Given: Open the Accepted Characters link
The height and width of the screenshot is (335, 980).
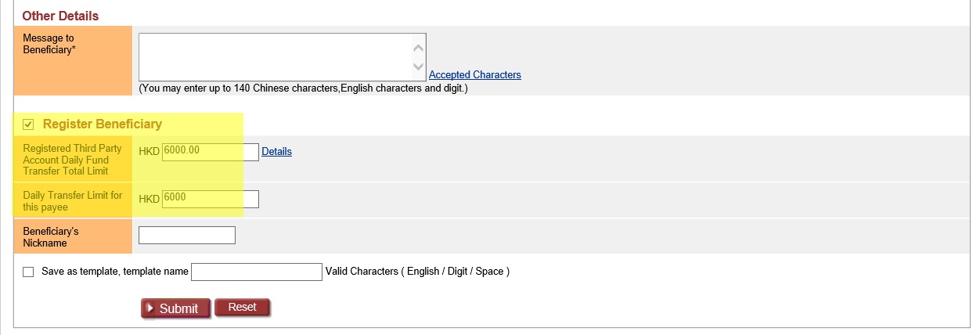Looking at the screenshot, I should 474,75.
